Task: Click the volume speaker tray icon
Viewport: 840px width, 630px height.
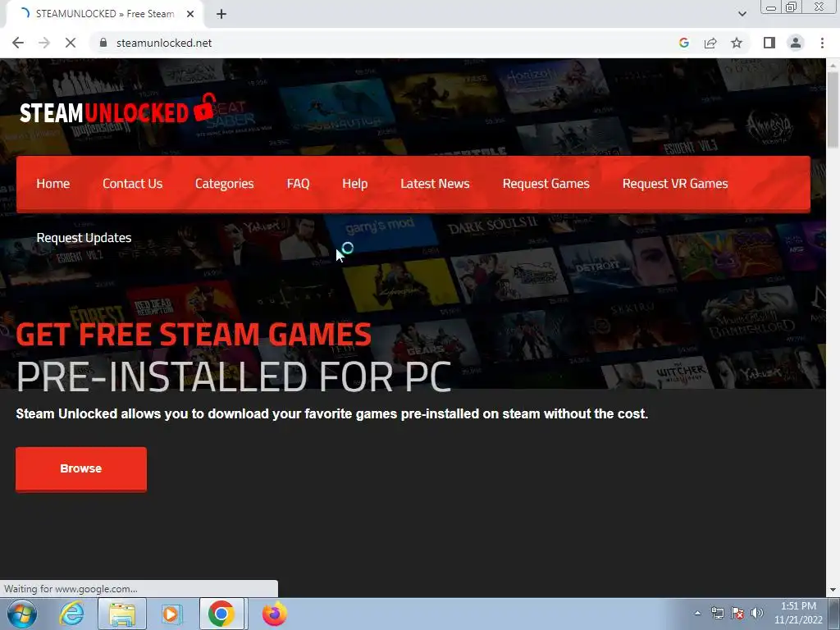Action: coord(756,613)
